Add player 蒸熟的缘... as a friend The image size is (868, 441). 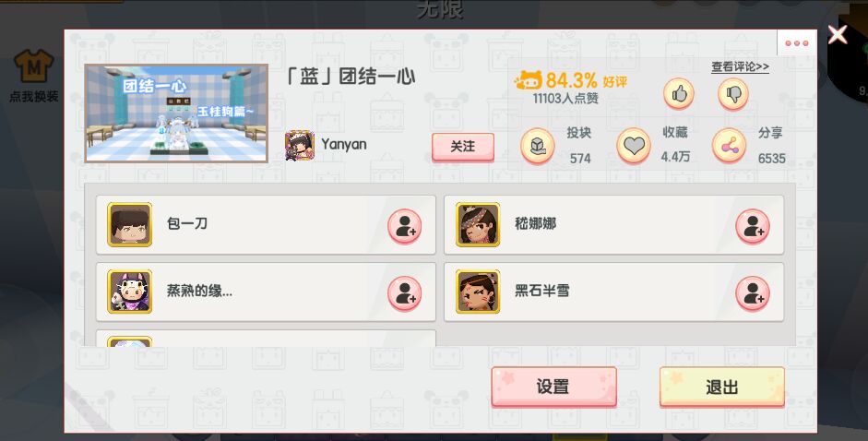pyautogui.click(x=405, y=293)
